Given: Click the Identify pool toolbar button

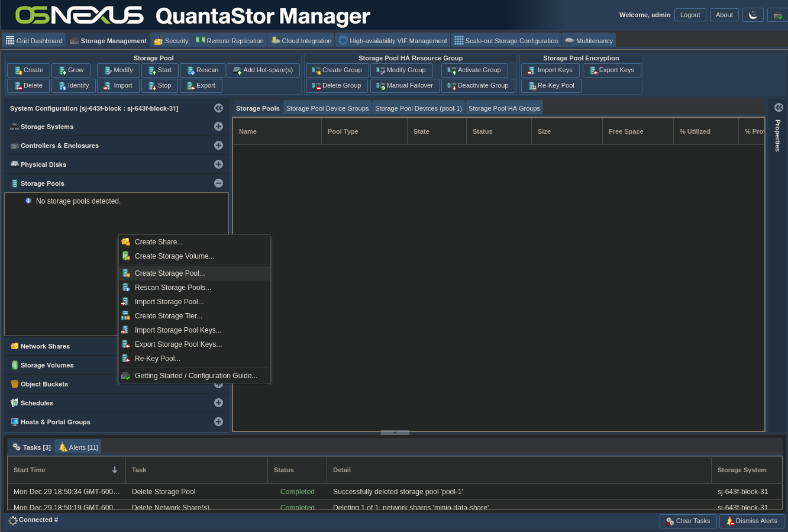Looking at the screenshot, I should (x=73, y=86).
